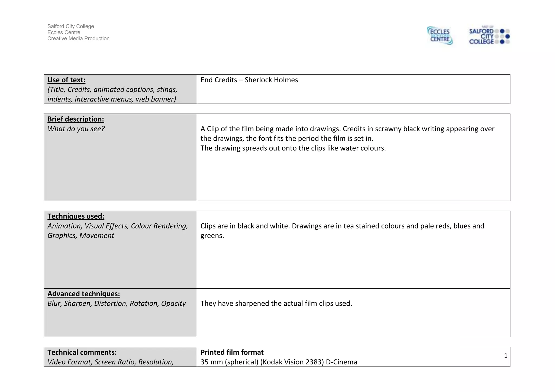
Task: Click the Creative Media Production header line
Action: click(x=78, y=38)
